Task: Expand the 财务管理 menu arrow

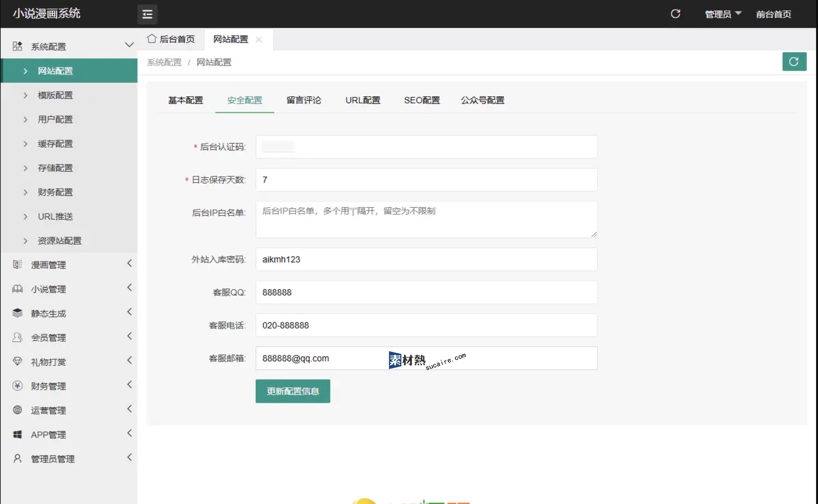Action: click(x=129, y=385)
